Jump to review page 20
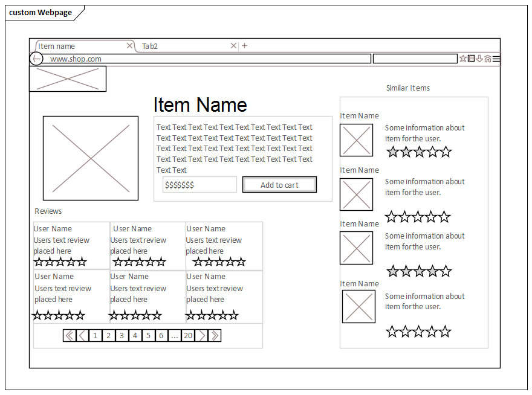Viewport: 532px width, 395px height. (x=187, y=335)
